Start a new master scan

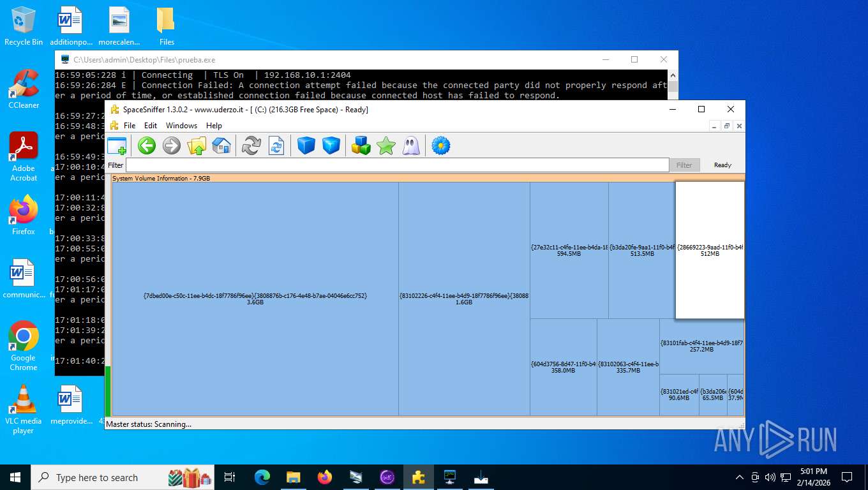[251, 145]
